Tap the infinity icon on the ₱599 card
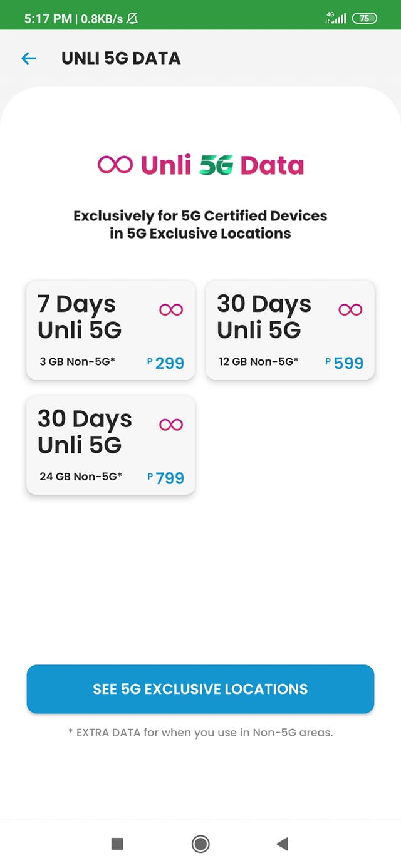The width and height of the screenshot is (401, 868). click(x=350, y=309)
